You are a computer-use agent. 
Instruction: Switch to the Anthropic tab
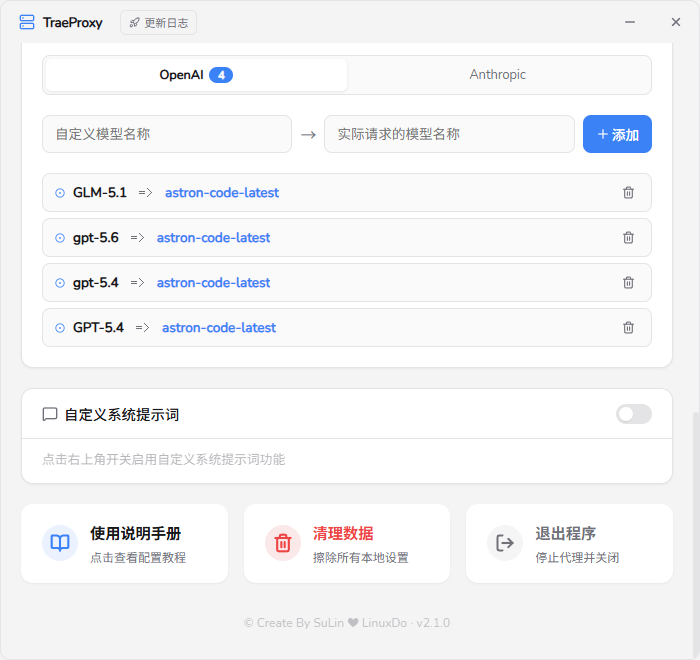(498, 75)
